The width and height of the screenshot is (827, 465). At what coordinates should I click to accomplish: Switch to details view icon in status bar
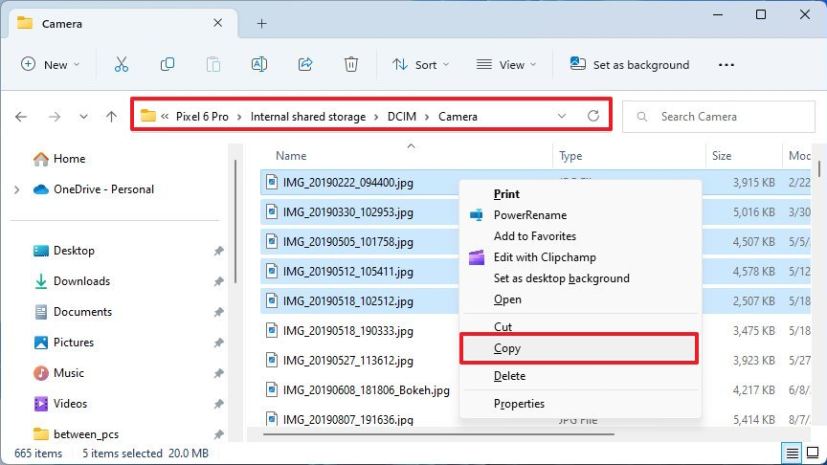click(791, 453)
